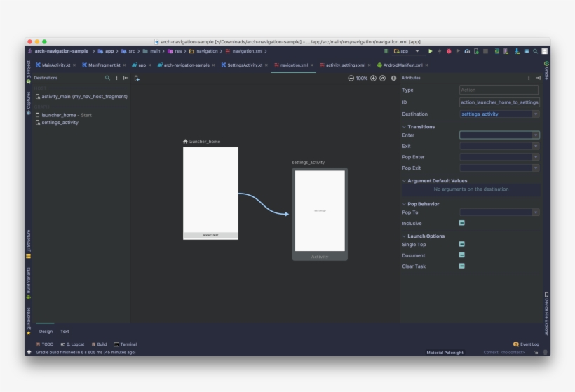
Task: Close the navigation.xml tab
Action: pyautogui.click(x=312, y=65)
